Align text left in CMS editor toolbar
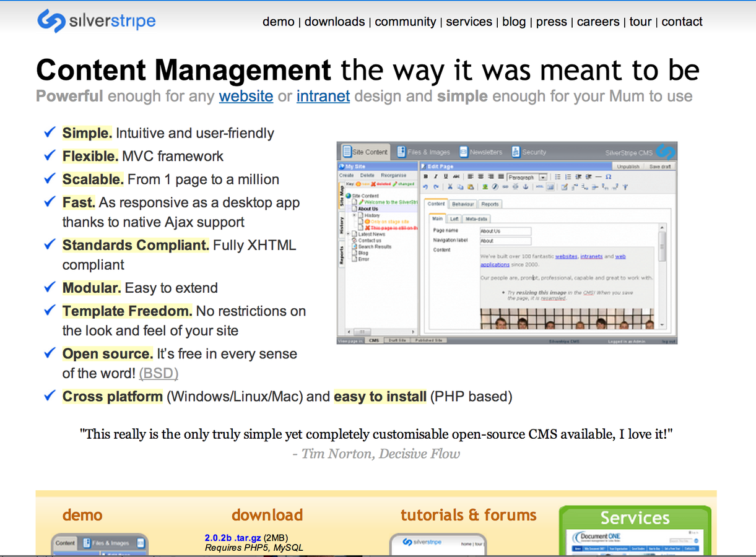 (x=471, y=176)
